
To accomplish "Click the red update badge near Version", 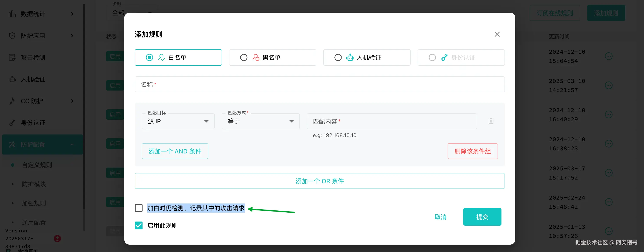I will 57,238.
